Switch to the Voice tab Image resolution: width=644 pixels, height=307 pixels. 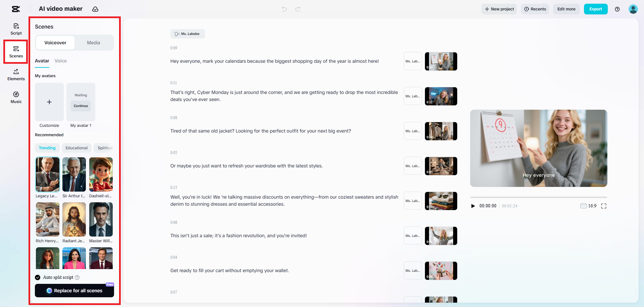61,61
